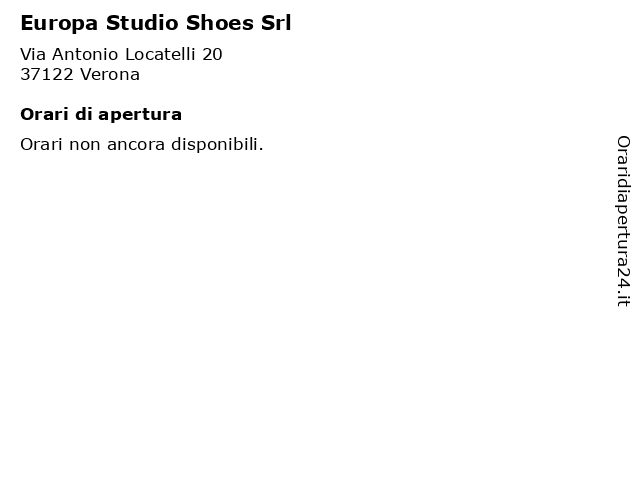
Task: Click the 37122 postal code
Action: (x=47, y=75)
